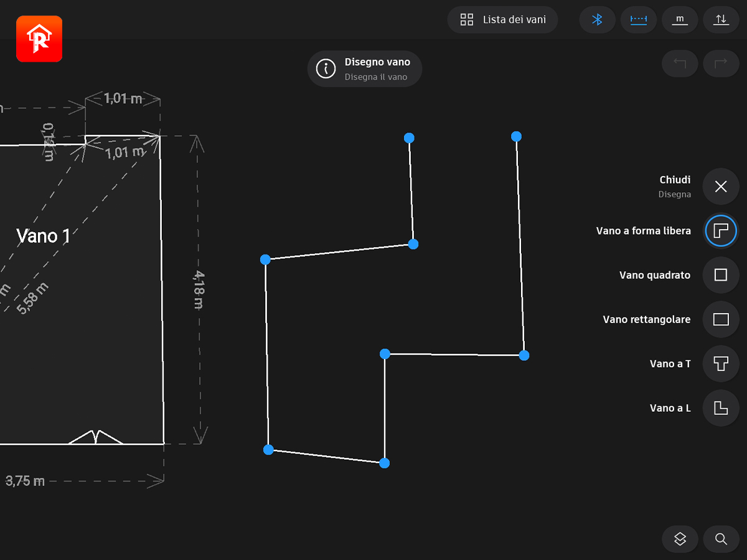Open the up-down arrows transfer menu

point(721,19)
